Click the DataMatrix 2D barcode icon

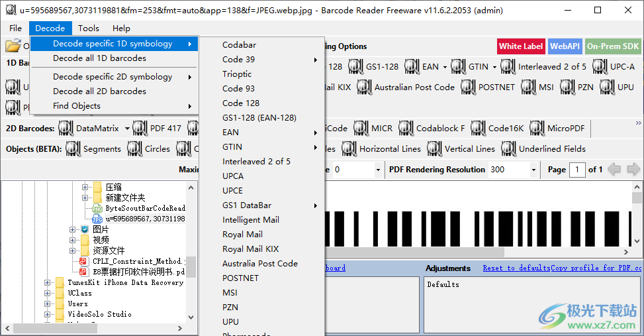pyautogui.click(x=66, y=129)
